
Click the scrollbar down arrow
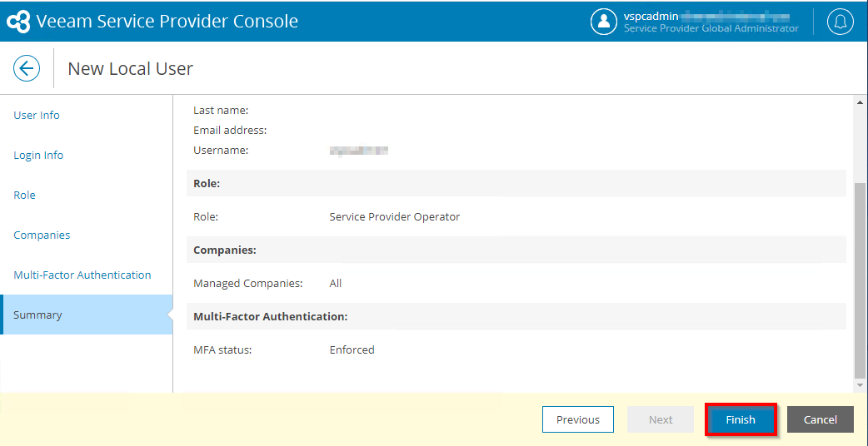860,384
